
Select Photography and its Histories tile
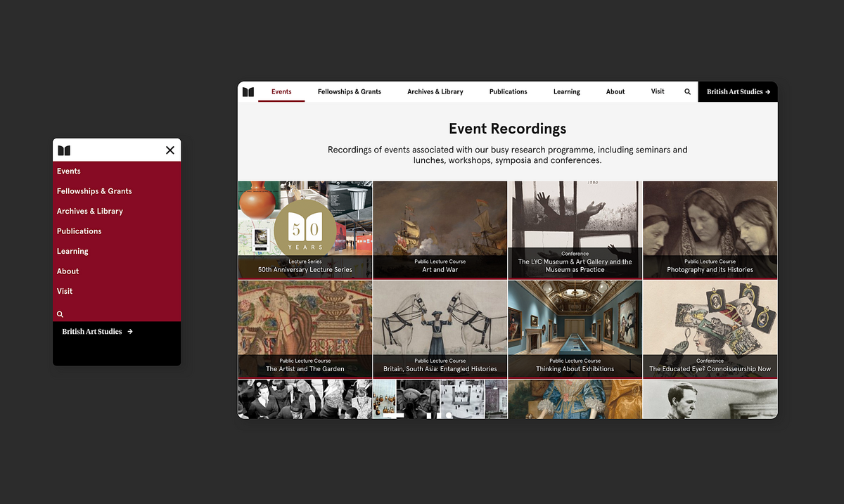(710, 230)
